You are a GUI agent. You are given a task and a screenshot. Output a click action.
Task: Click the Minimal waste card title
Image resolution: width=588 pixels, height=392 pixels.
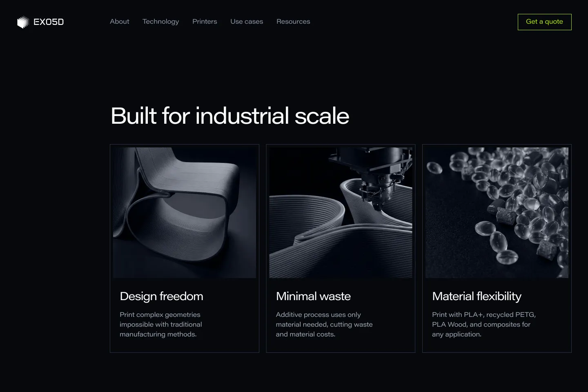[313, 296]
